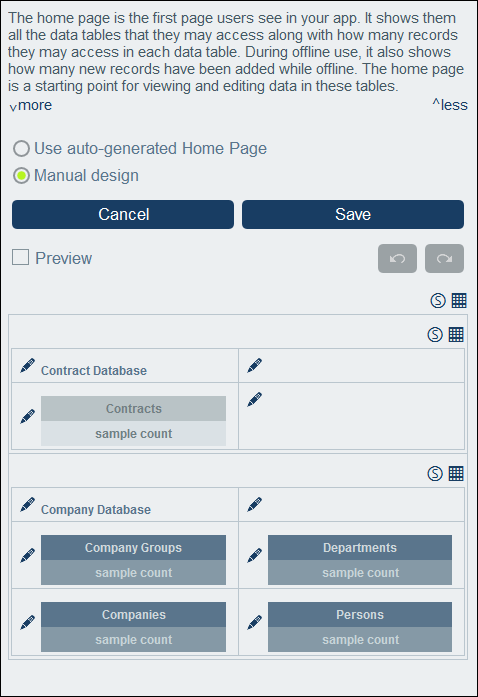478x697 pixels.
Task: Click the pencil icon beside Contract Database
Action: point(27,366)
